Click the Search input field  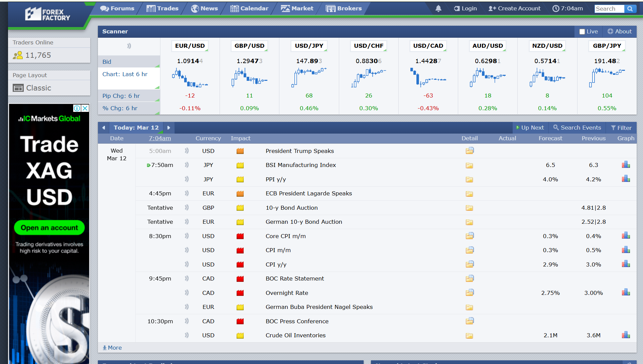pyautogui.click(x=609, y=9)
